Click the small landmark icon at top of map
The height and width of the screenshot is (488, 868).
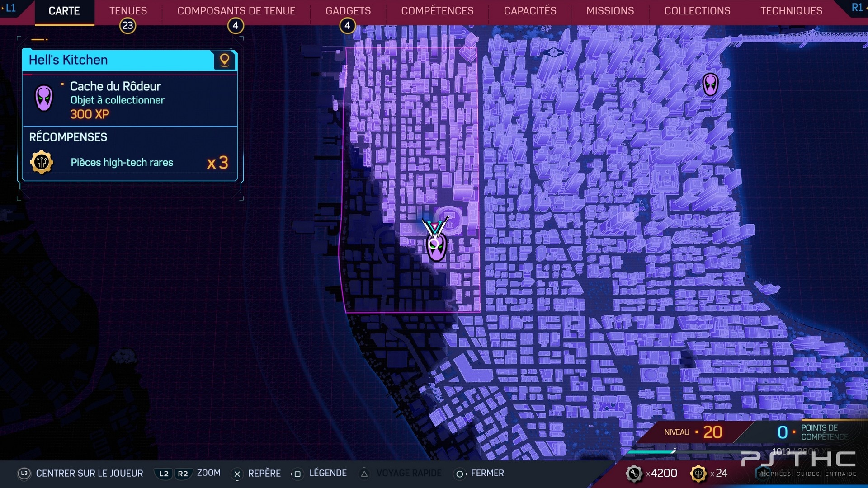553,52
